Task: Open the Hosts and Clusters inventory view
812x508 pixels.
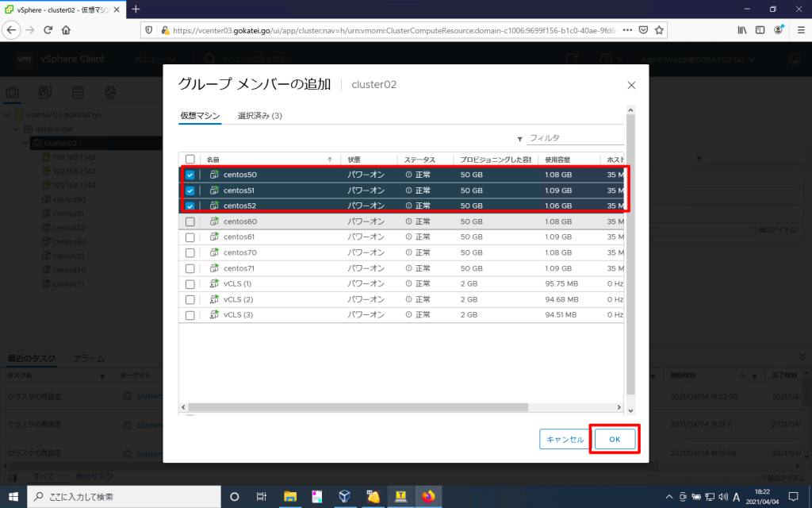Action: pos(13,91)
